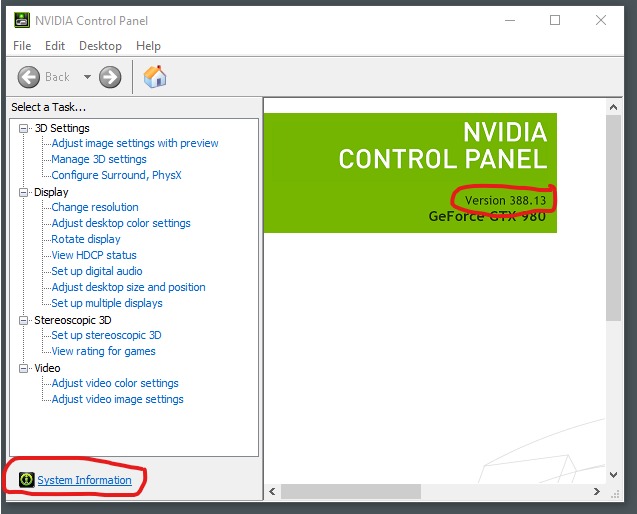Click the Forward arrow button

pyautogui.click(x=110, y=77)
